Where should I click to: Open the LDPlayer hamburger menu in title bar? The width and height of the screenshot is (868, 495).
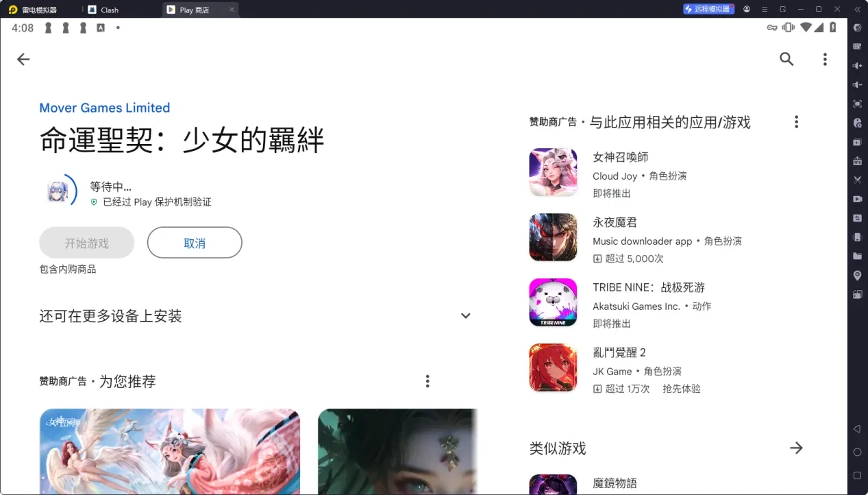click(765, 10)
